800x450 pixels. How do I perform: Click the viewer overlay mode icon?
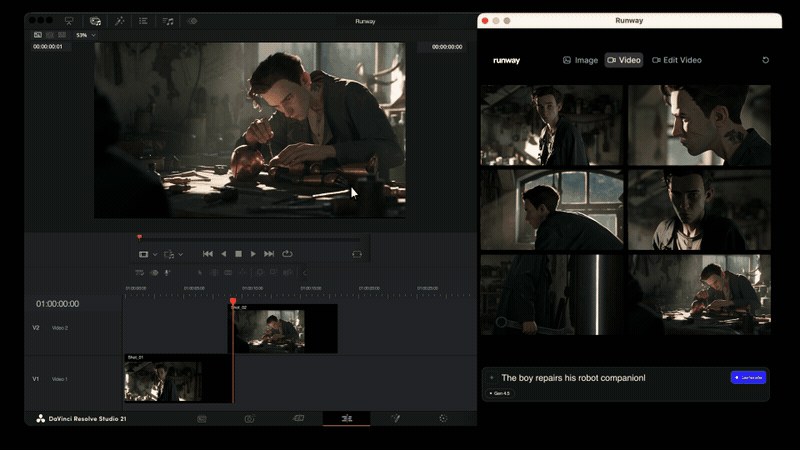143,254
